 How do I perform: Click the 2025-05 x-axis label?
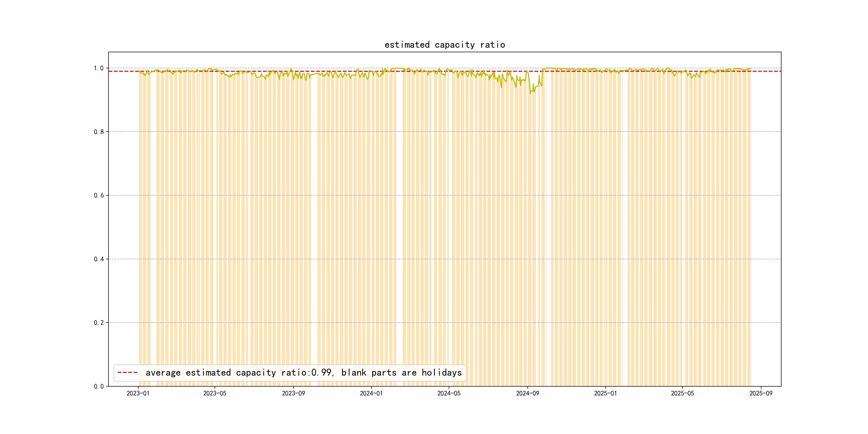tap(682, 393)
